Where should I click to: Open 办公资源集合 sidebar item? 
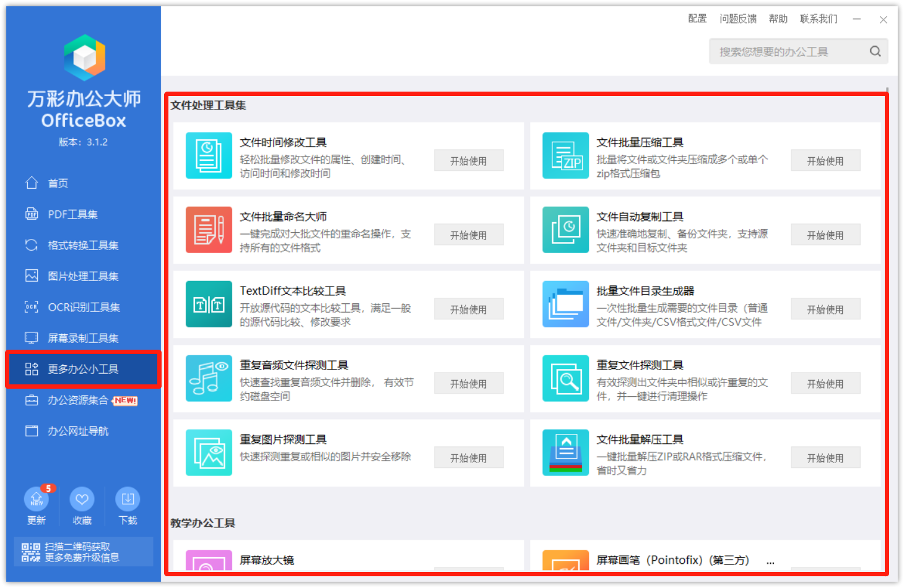tap(84, 400)
